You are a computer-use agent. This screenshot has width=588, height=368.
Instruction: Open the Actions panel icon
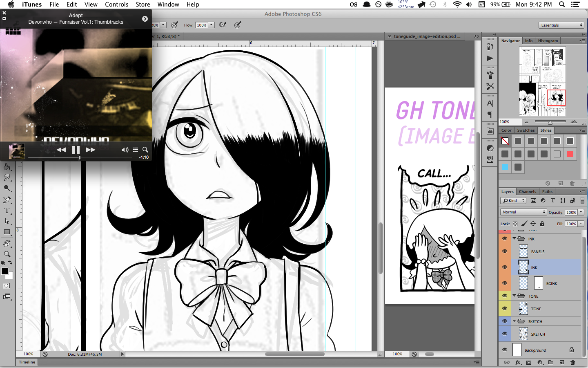[490, 58]
